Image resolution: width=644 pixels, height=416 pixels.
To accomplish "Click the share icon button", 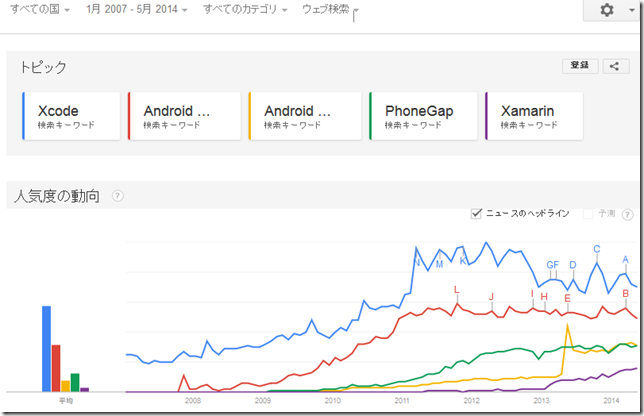I will coord(616,66).
